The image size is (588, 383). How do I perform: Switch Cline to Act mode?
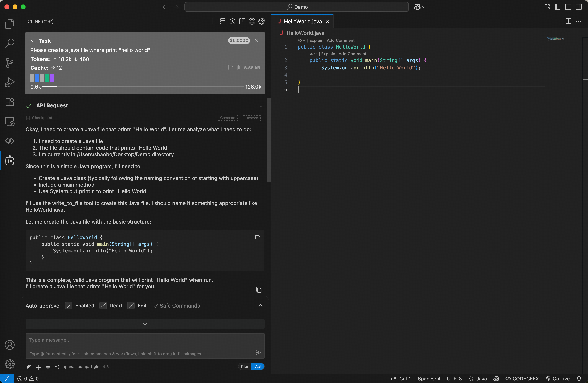(258, 366)
